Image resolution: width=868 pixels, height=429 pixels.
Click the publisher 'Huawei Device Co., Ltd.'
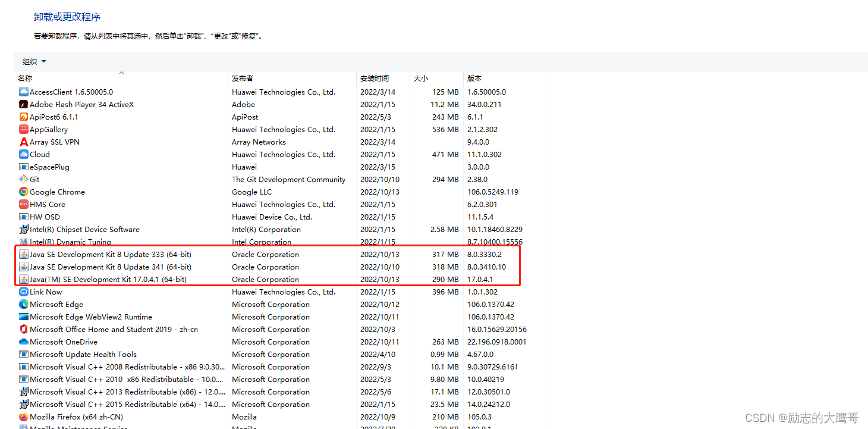coord(272,217)
